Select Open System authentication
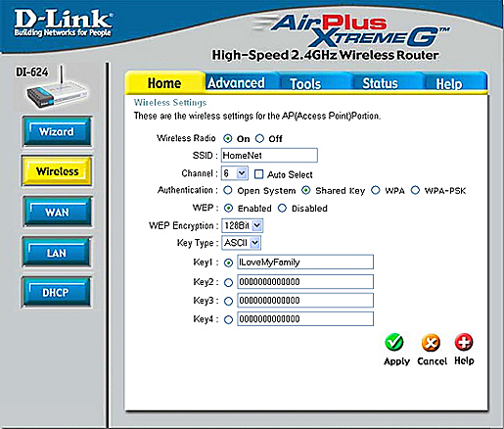The image size is (504, 429). click(x=228, y=190)
